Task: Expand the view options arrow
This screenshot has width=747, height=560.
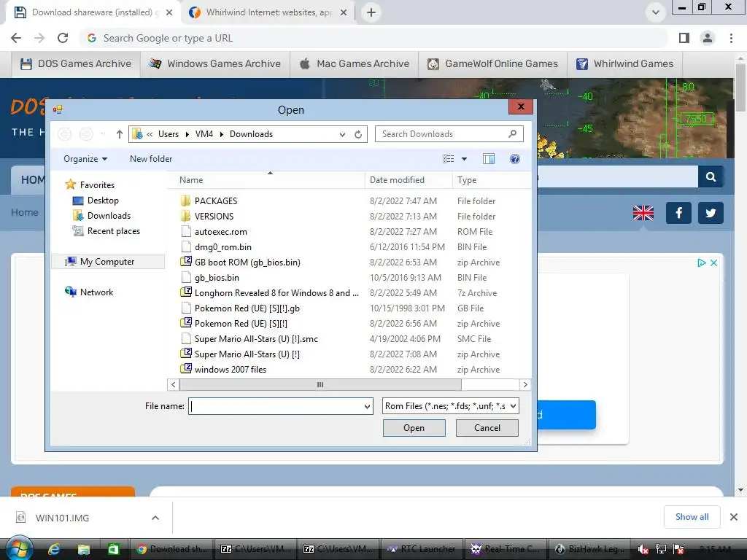Action: pyautogui.click(x=465, y=159)
